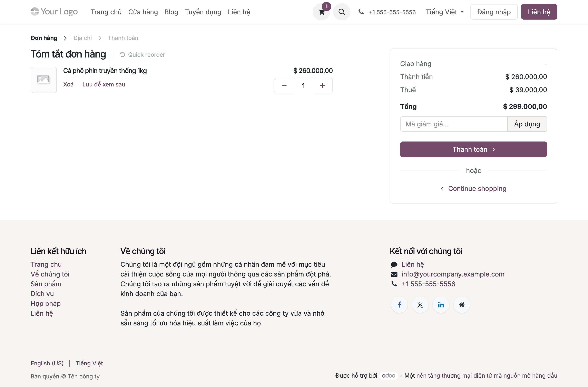Click the Quick reorder refresh link
Image resolution: width=588 pixels, height=387 pixels.
point(142,55)
